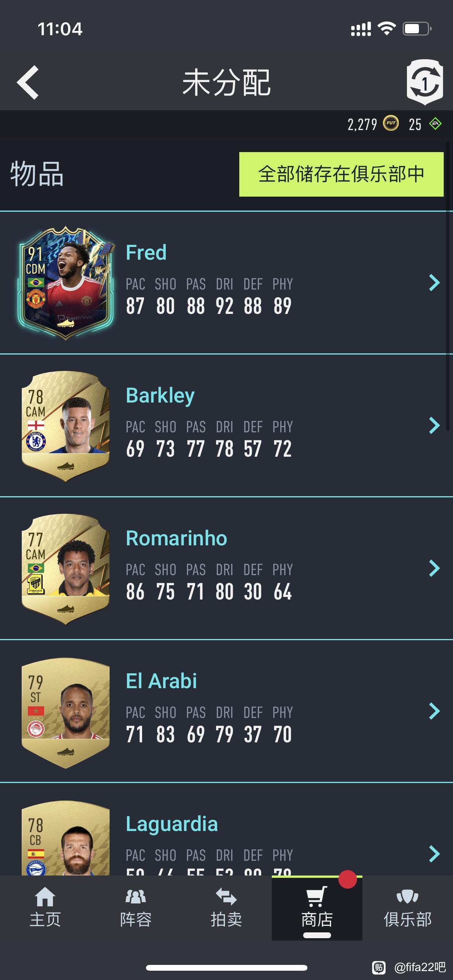The height and width of the screenshot is (980, 453).
Task: Open El Arabi details chevron
Action: click(434, 711)
